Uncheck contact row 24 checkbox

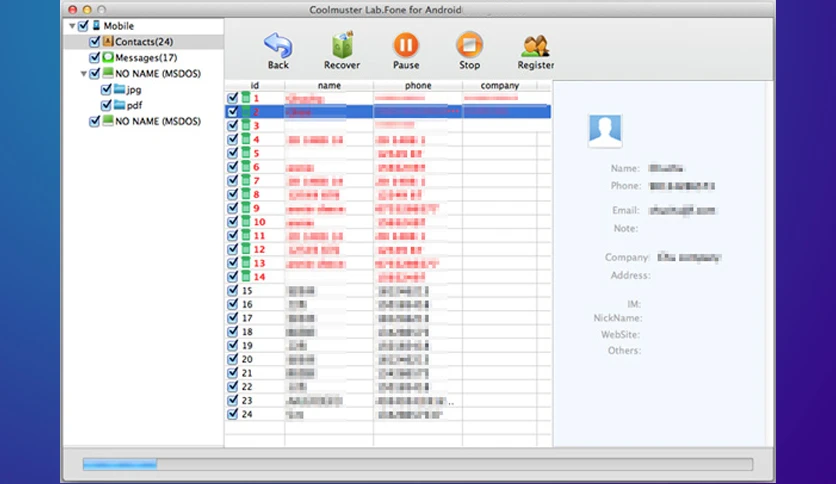(x=232, y=414)
